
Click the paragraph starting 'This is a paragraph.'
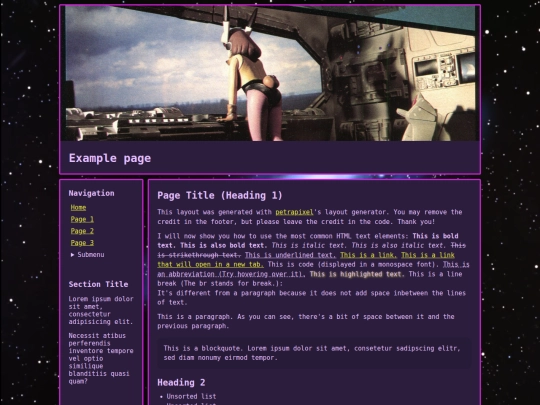(x=306, y=321)
